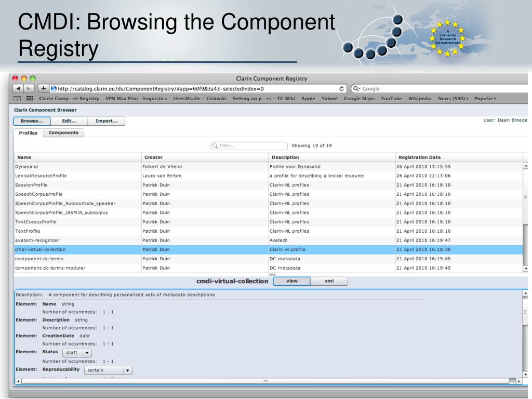Select the SessionProfile row

pos(268,185)
